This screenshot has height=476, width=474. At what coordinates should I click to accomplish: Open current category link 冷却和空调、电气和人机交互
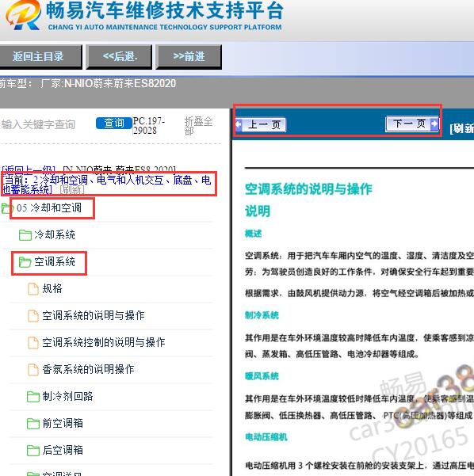point(107,185)
